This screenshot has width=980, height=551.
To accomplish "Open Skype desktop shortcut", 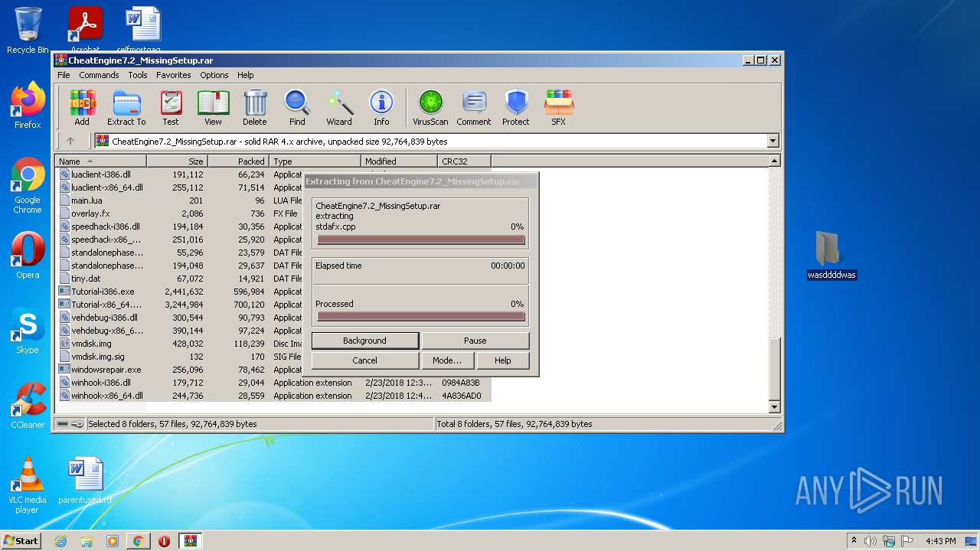I will [x=28, y=331].
